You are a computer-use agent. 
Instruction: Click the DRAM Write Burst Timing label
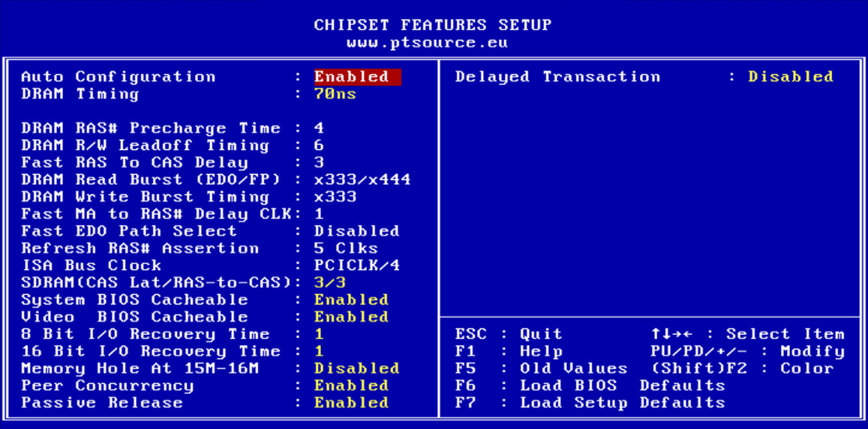click(145, 197)
